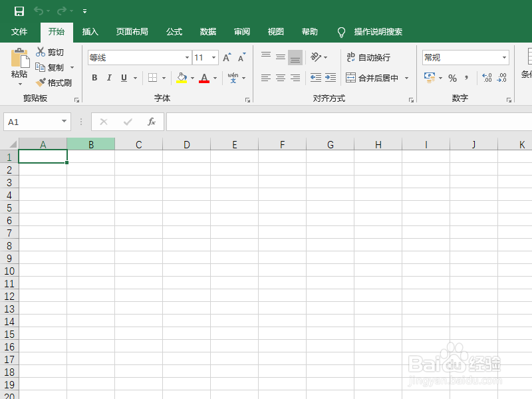Click the align left icon
This screenshot has height=399, width=532.
click(266, 78)
